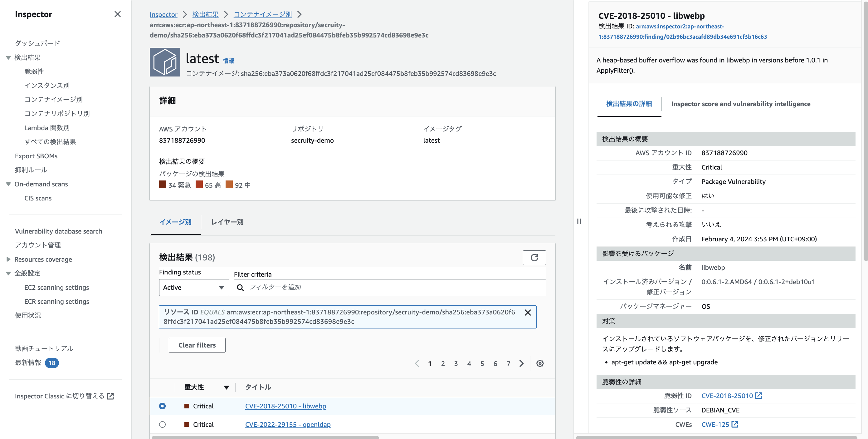The height and width of the screenshot is (439, 868).
Task: Expand the Resources coverage section
Action: pyautogui.click(x=8, y=259)
